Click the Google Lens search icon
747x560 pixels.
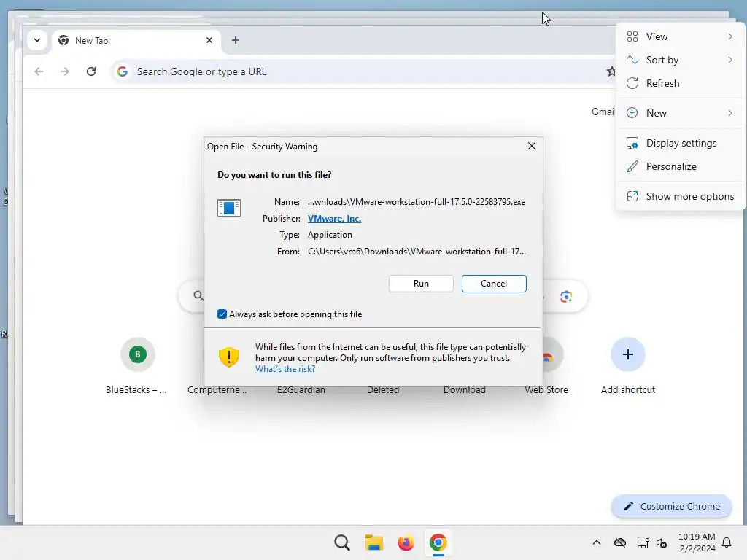pos(566,297)
